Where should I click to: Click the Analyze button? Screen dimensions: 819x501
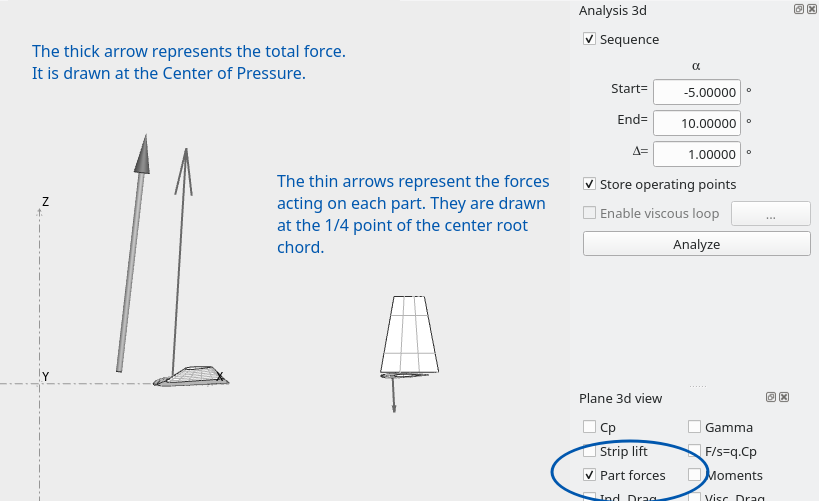coord(697,244)
